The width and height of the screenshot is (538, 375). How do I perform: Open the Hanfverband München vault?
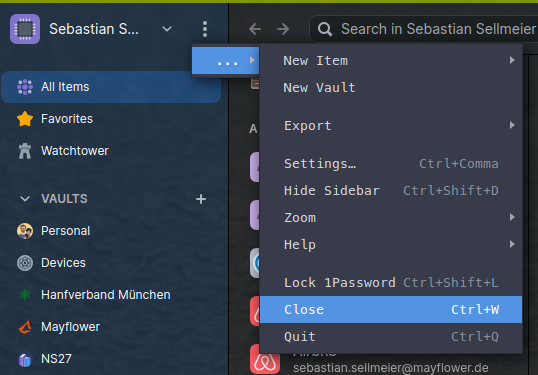click(111, 295)
